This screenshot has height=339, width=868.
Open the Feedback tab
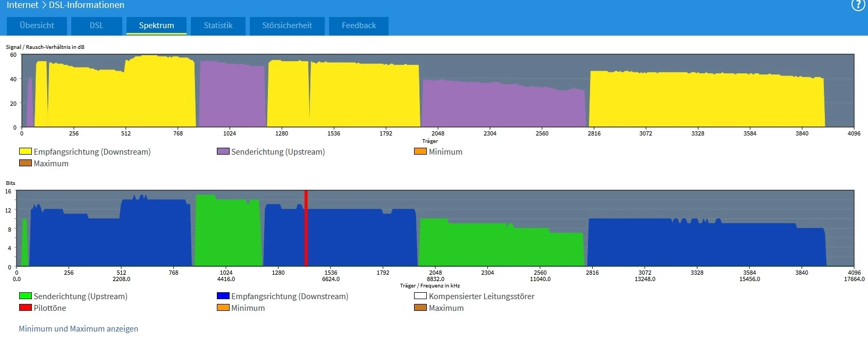pyautogui.click(x=359, y=26)
